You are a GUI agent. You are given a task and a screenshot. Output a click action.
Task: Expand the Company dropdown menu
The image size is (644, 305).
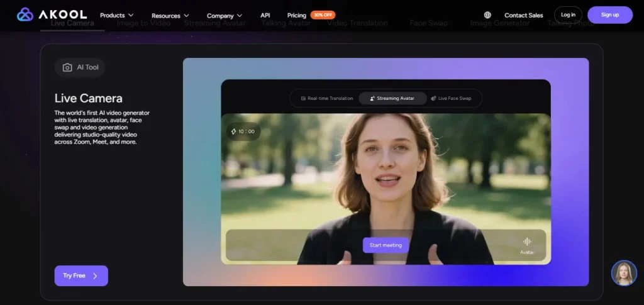coord(225,16)
